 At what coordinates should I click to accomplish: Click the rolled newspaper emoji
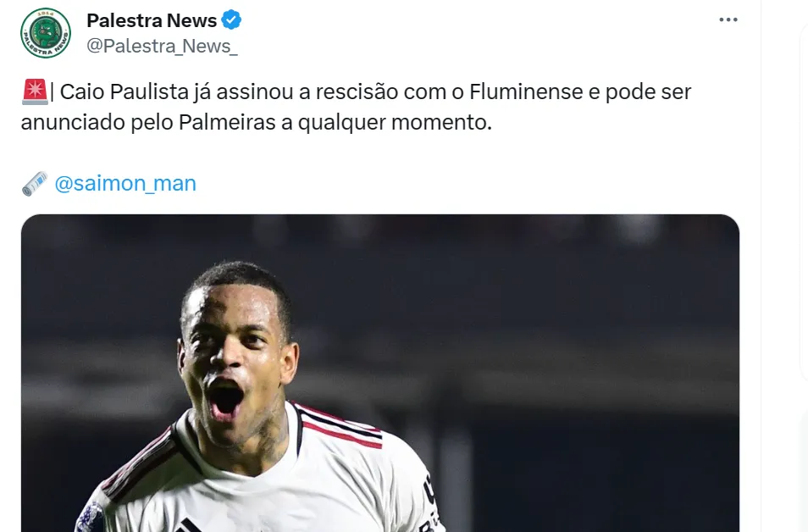pos(35,184)
